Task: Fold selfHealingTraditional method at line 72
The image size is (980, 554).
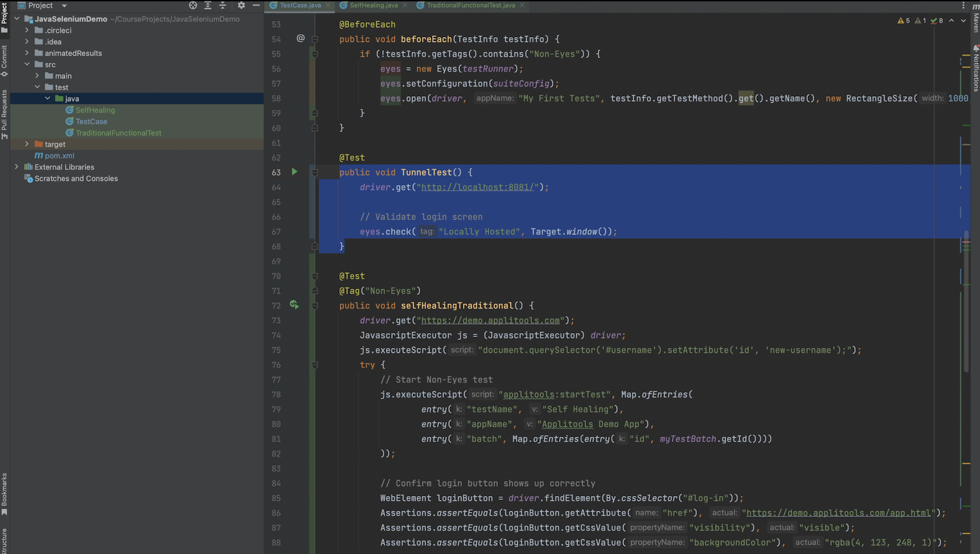Action: pyautogui.click(x=315, y=306)
